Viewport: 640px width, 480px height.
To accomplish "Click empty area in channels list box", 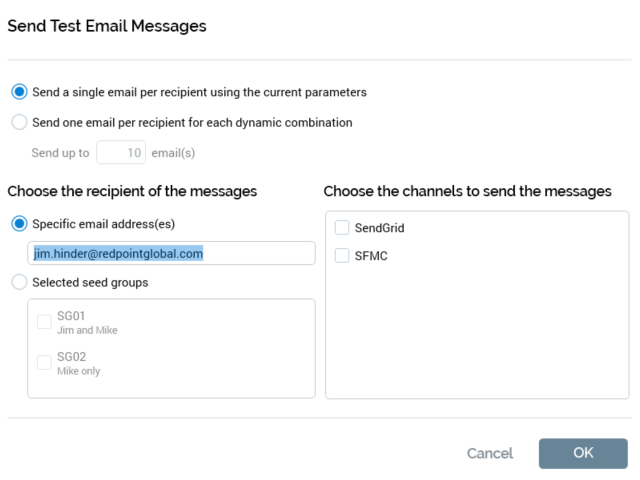I will (x=476, y=340).
